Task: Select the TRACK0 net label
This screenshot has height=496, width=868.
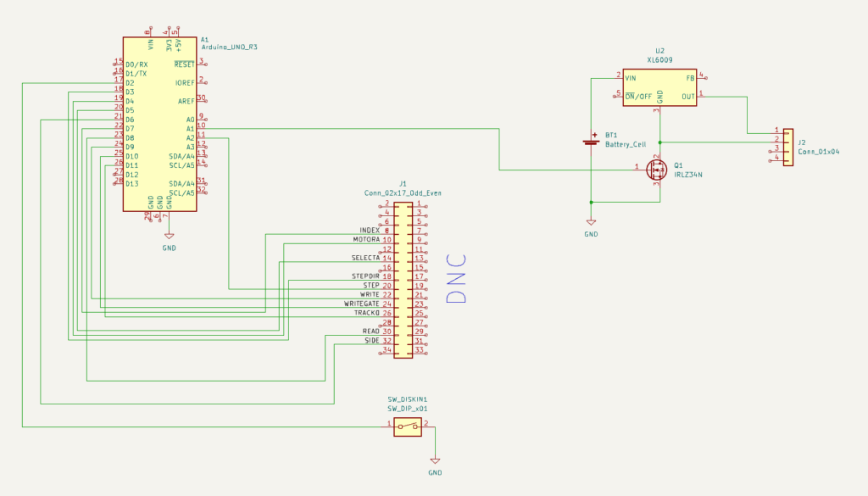Action: (x=366, y=313)
